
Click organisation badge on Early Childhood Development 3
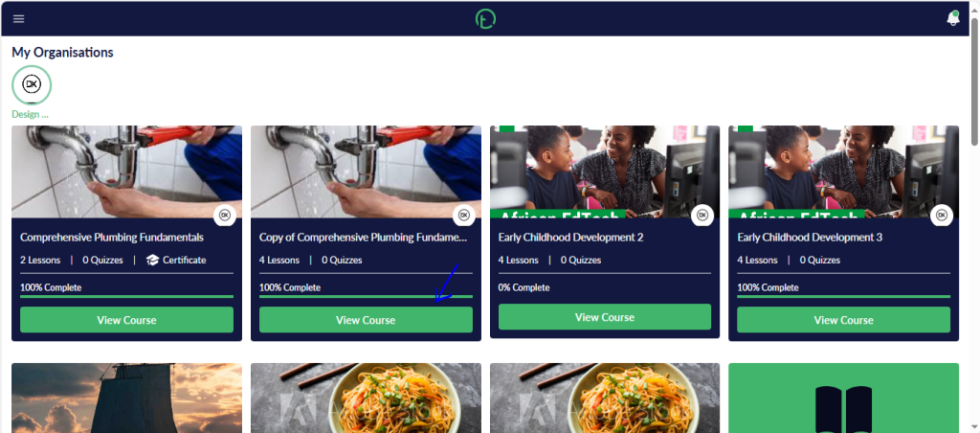[942, 215]
